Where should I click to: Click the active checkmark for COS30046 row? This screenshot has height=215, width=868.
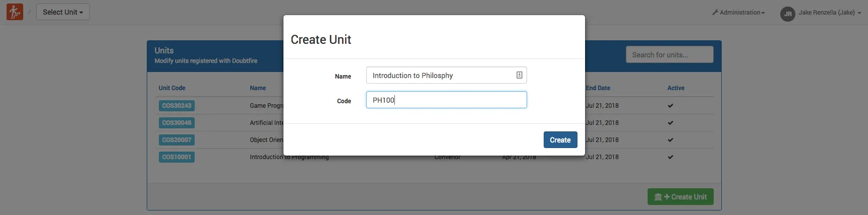670,123
